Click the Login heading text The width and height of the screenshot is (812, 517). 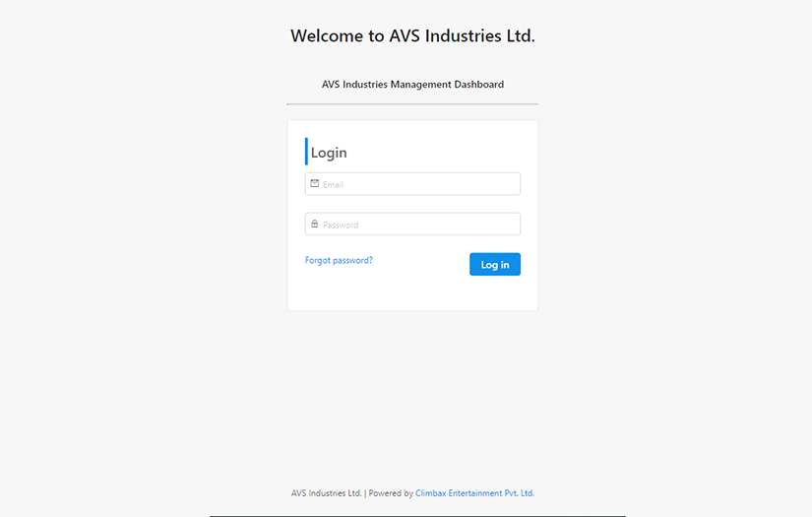click(x=329, y=153)
